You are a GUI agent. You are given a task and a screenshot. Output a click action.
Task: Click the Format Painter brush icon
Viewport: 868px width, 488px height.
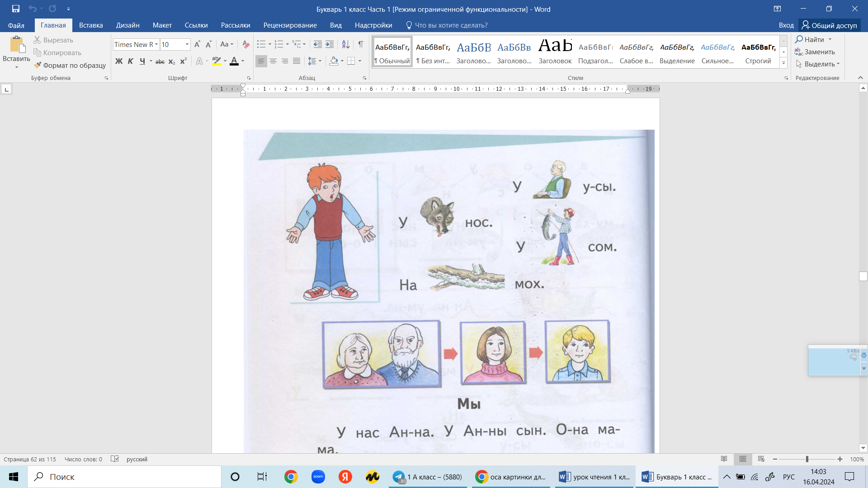pyautogui.click(x=38, y=65)
